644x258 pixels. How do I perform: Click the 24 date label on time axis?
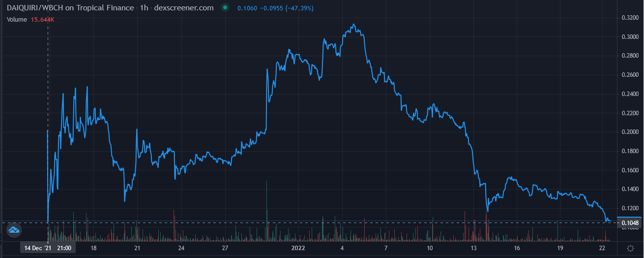point(181,248)
